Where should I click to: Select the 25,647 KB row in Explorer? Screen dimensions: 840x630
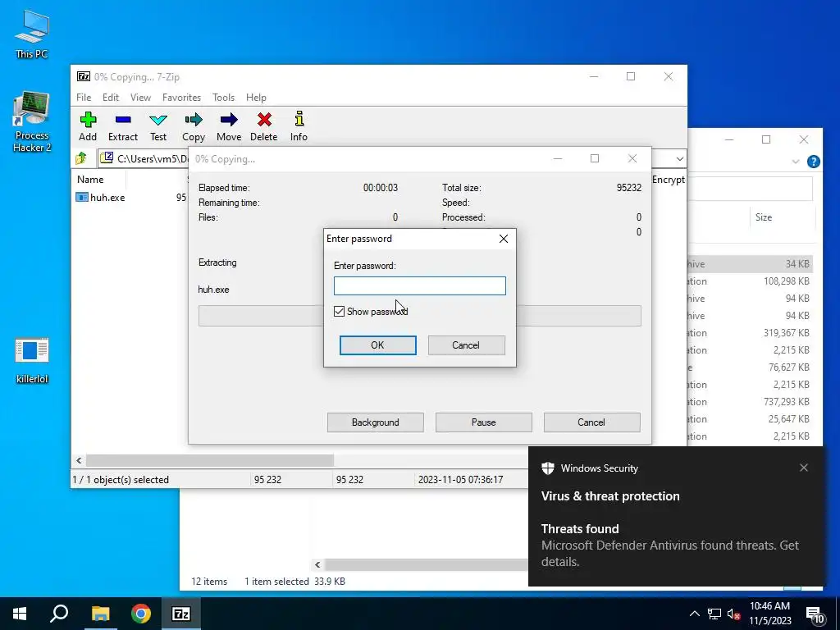tap(750, 418)
